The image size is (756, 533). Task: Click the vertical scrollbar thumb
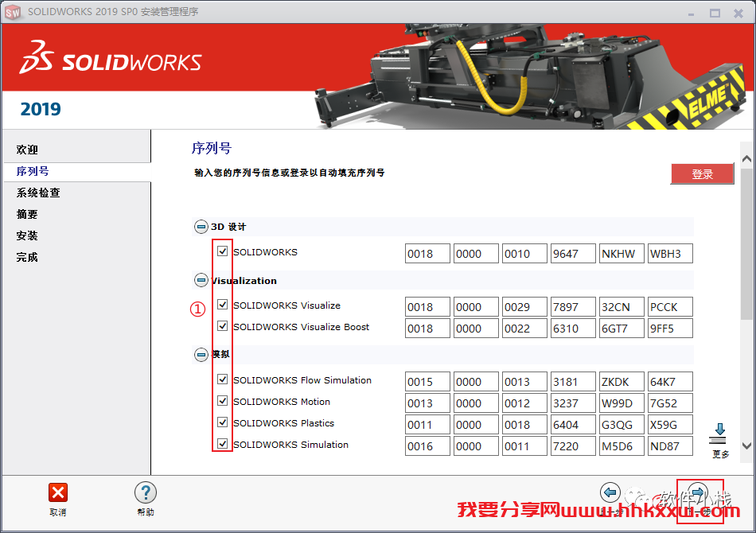pyautogui.click(x=746, y=243)
